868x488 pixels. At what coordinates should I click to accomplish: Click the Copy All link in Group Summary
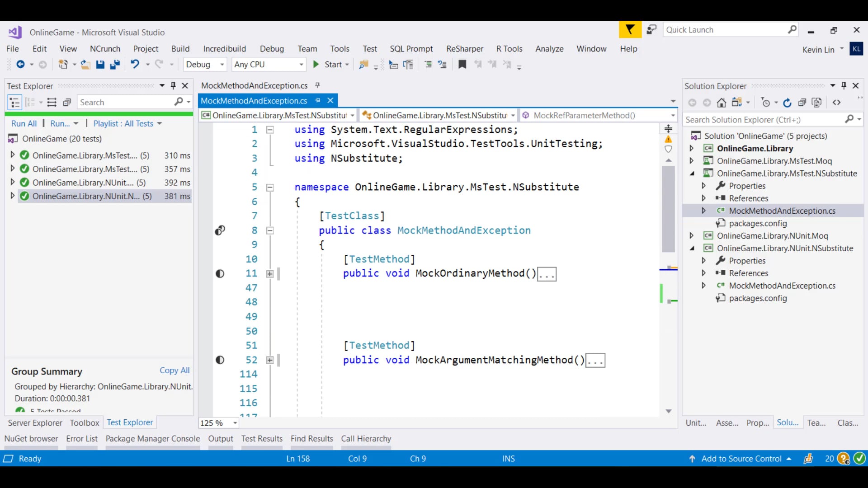pos(175,370)
